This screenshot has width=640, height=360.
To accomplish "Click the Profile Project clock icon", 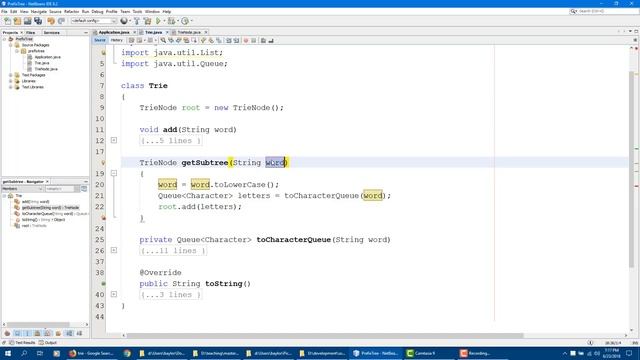I will pos(185,21).
